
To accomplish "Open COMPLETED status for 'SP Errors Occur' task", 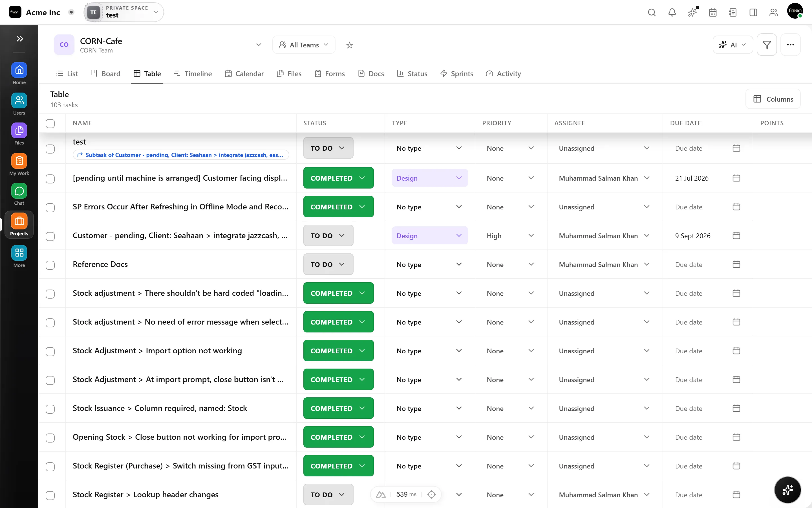I will click(338, 207).
